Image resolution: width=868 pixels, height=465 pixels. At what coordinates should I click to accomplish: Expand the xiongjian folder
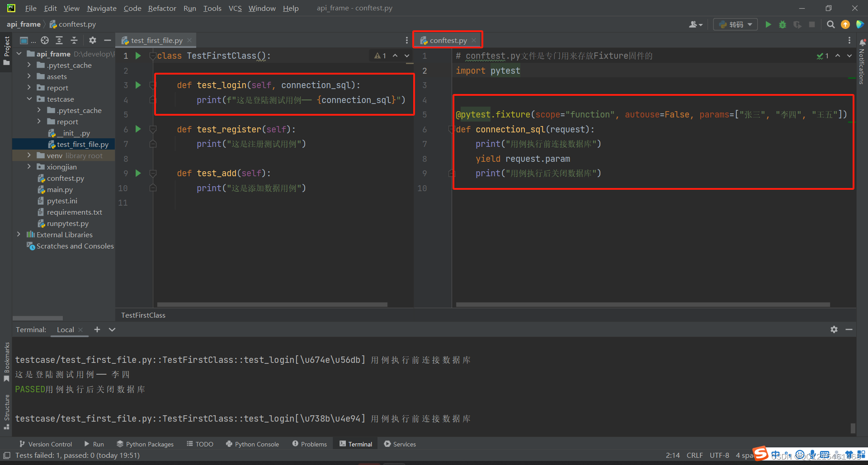(29, 167)
